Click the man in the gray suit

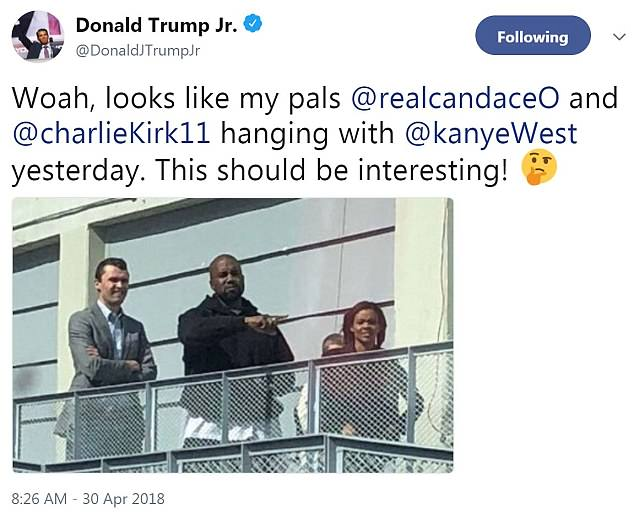[108, 340]
